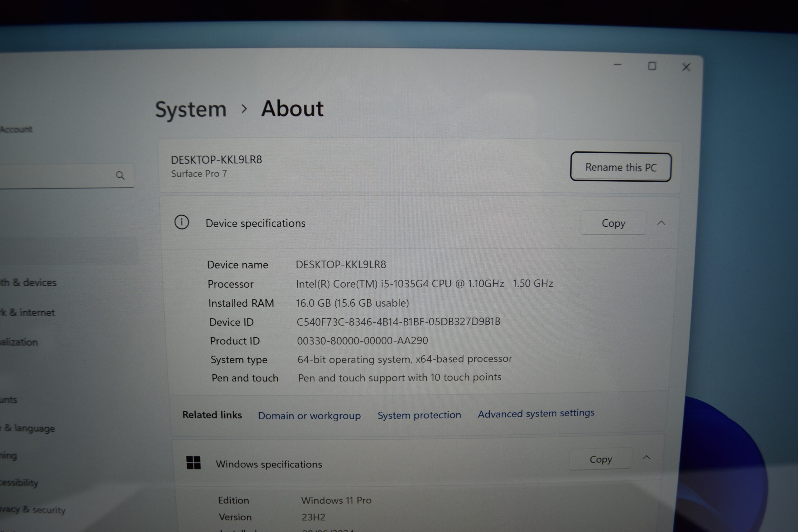Click the search magnifier icon
Image resolution: width=798 pixels, height=532 pixels.
(120, 175)
